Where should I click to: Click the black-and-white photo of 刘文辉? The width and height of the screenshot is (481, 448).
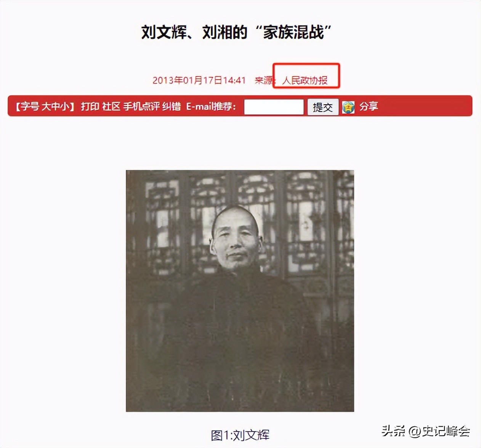(x=240, y=291)
